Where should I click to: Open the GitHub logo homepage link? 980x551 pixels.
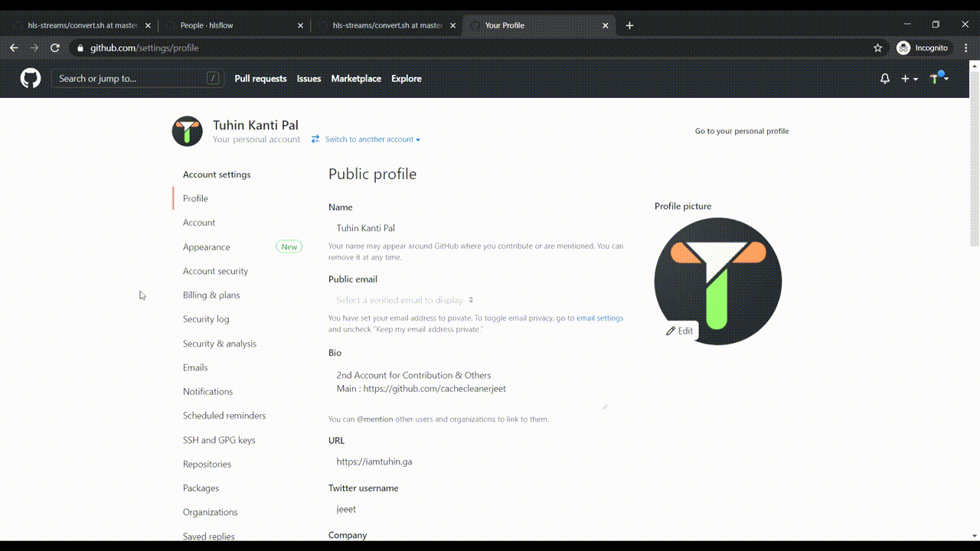31,78
